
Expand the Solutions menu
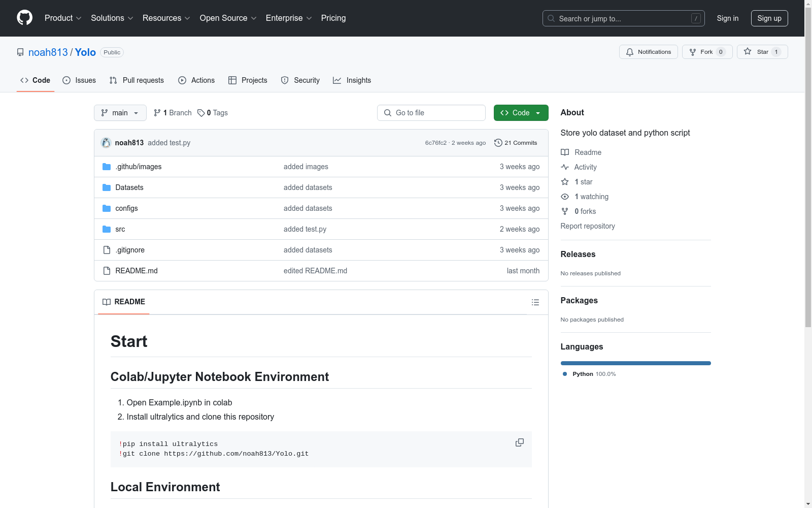(x=112, y=18)
